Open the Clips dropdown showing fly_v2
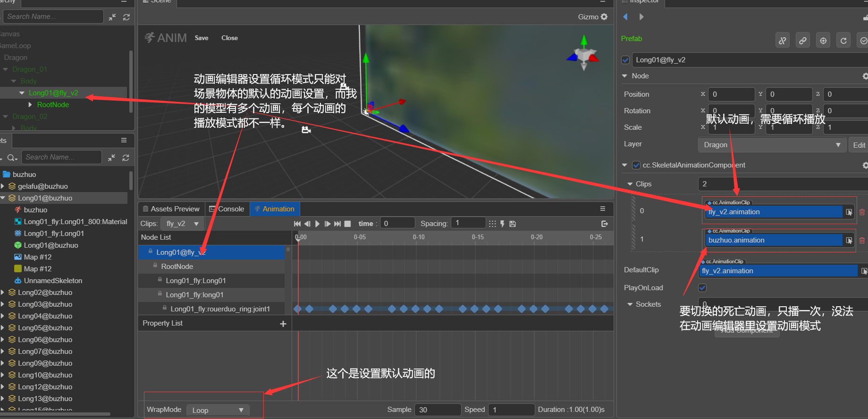The image size is (868, 419). click(182, 224)
